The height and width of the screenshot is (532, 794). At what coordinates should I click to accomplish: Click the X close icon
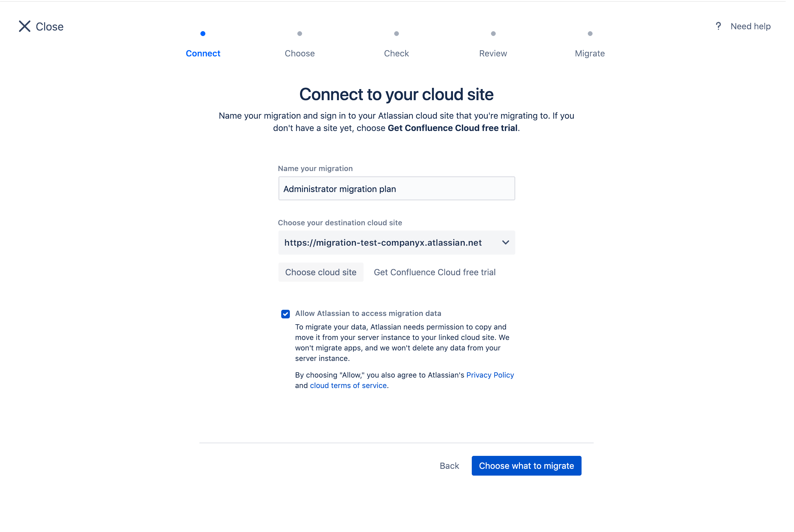pos(24,26)
